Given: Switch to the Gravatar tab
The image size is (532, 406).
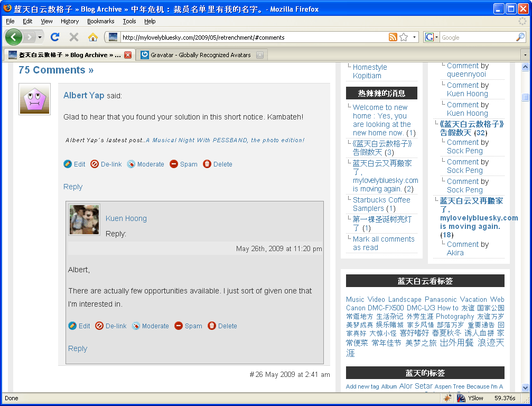Looking at the screenshot, I should 200,55.
